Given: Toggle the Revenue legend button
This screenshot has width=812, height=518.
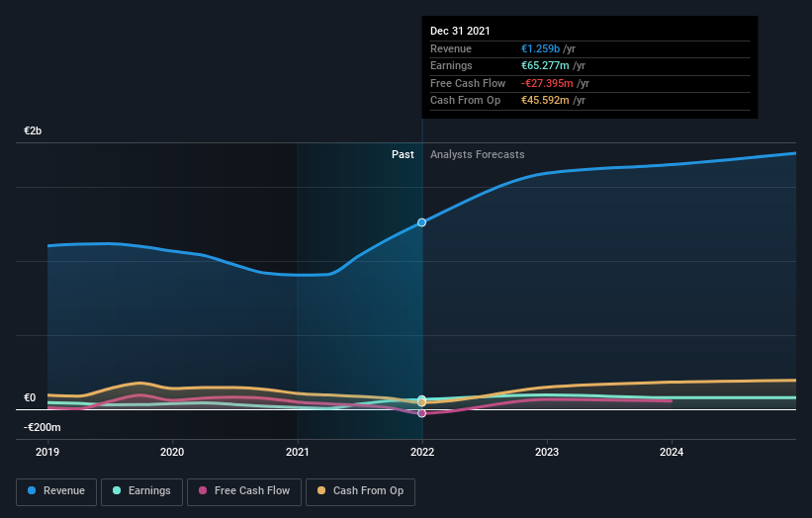Looking at the screenshot, I should coord(56,491).
